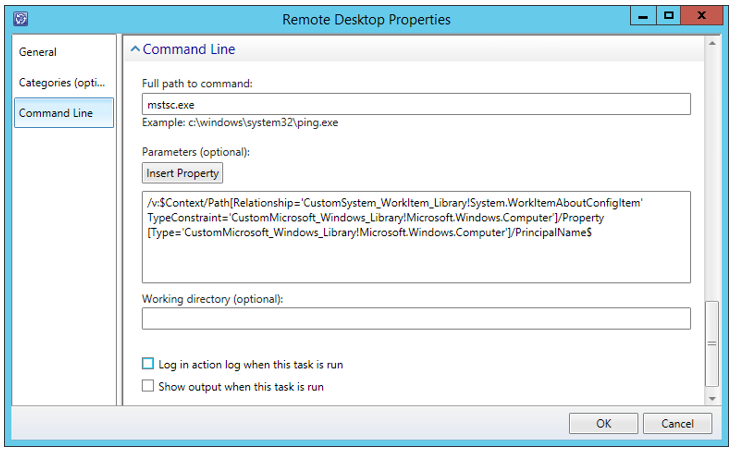This screenshot has height=452, width=734.
Task: Click the OK button
Action: [x=603, y=423]
